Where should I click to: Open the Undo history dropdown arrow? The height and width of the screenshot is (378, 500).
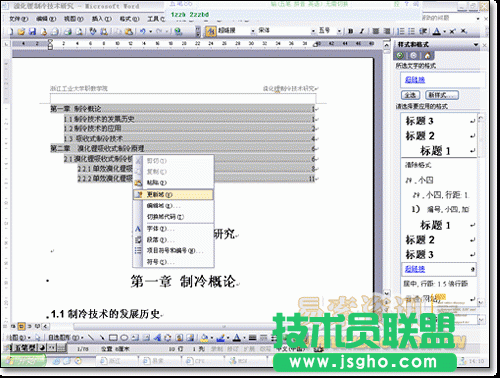(x=150, y=32)
